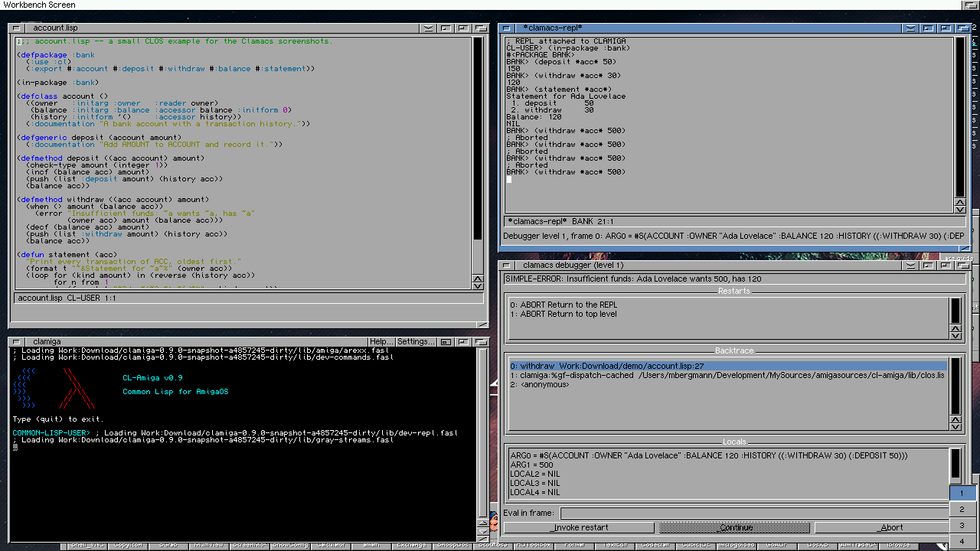Click the depth gadget of the *clamacs-repl* window

[x=963, y=28]
